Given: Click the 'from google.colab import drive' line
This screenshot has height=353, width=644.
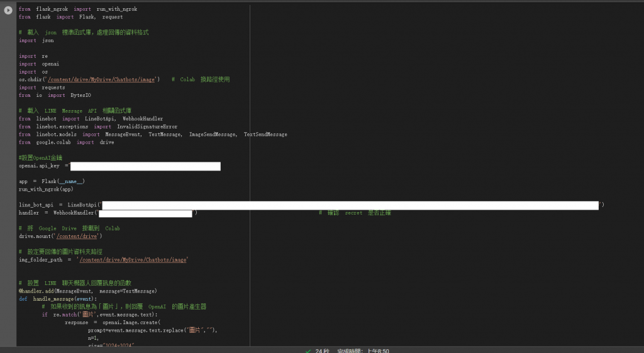Looking at the screenshot, I should [67, 142].
